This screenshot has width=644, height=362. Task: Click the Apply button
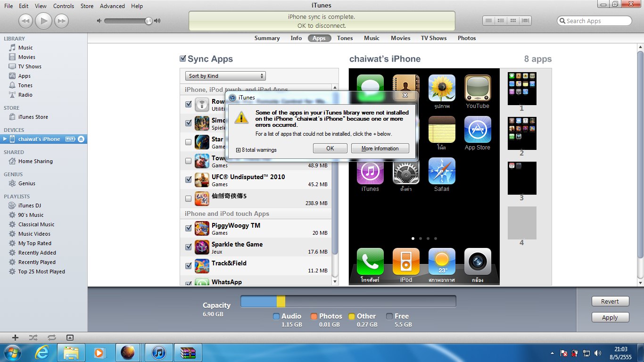pos(610,317)
